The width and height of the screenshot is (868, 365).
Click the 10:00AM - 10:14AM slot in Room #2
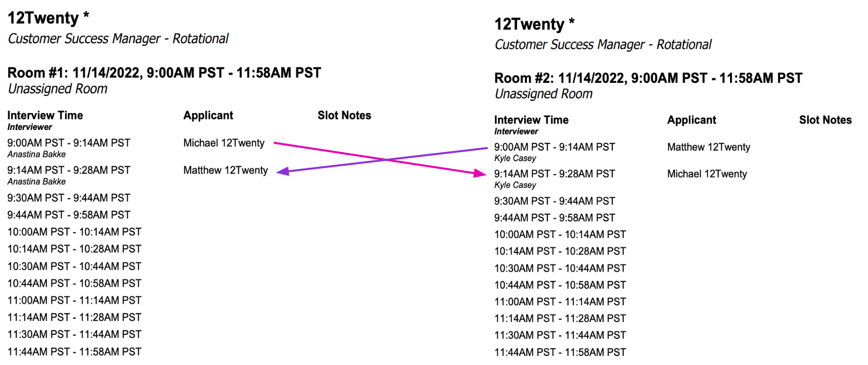point(560,234)
